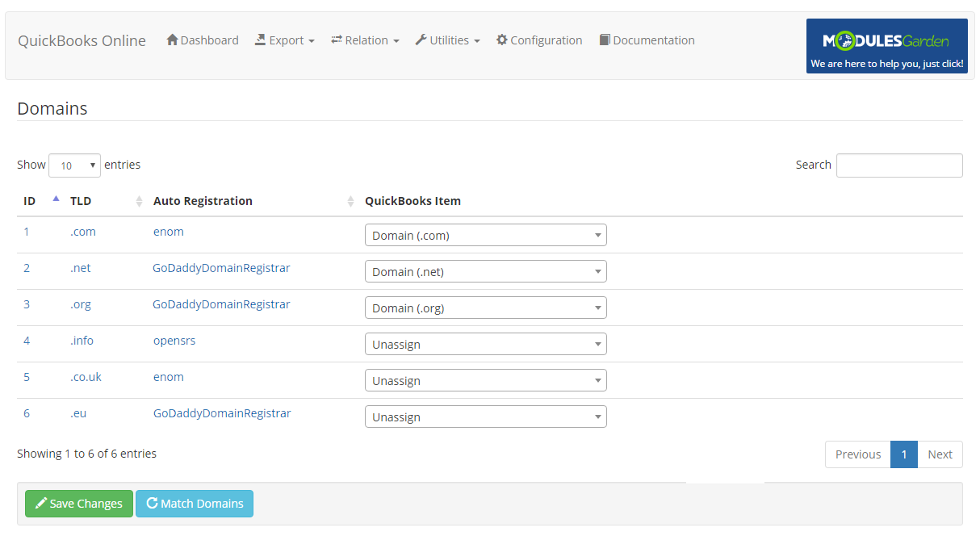Open the QuickBooks Item dropdown for .info
Image resolution: width=980 pixels, height=540 pixels.
coord(485,344)
